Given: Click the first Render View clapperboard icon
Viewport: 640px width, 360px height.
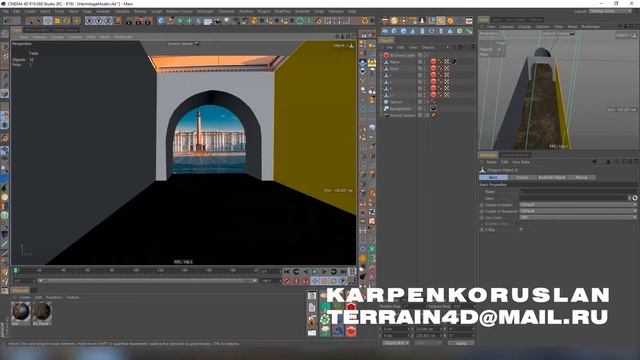Looking at the screenshot, I should pos(129,21).
